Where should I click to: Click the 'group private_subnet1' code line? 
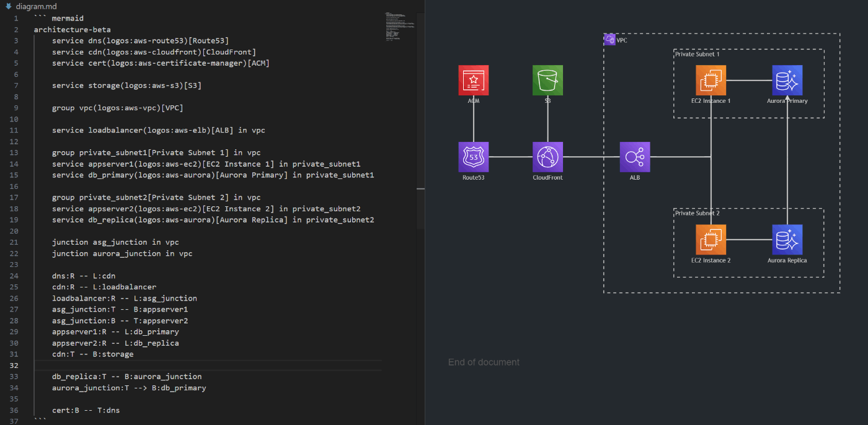point(156,152)
